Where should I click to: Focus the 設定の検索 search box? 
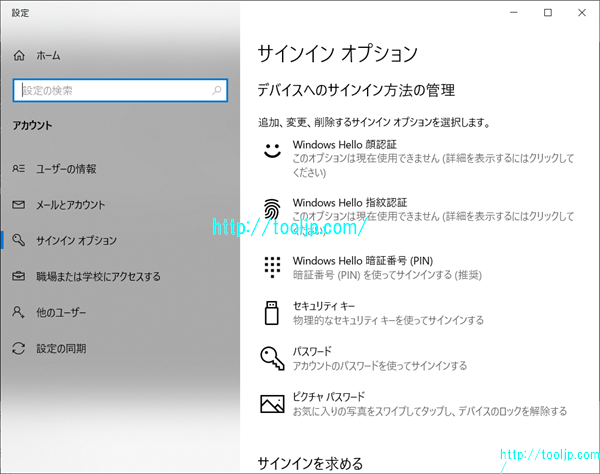click(120, 90)
